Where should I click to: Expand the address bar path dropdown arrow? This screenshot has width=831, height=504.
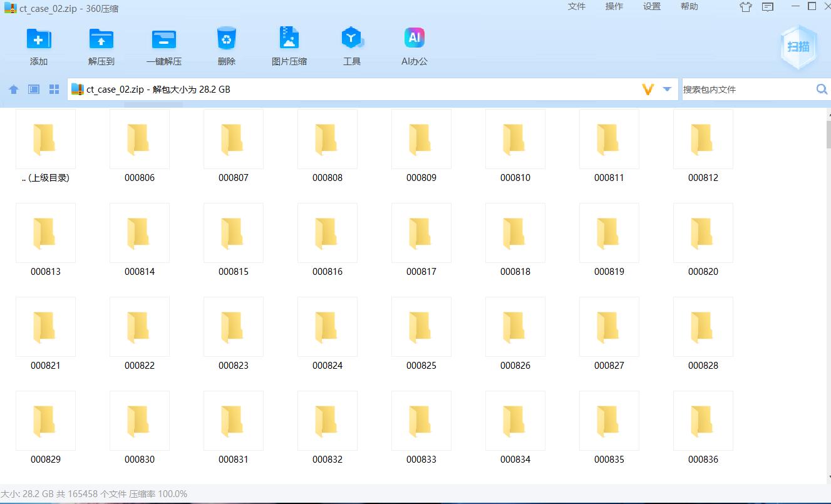pos(667,90)
